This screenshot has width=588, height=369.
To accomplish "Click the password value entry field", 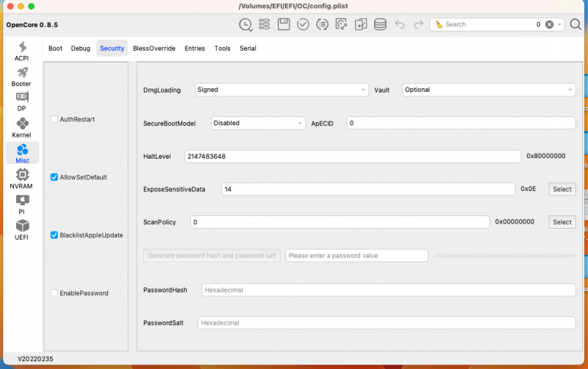I will click(356, 256).
